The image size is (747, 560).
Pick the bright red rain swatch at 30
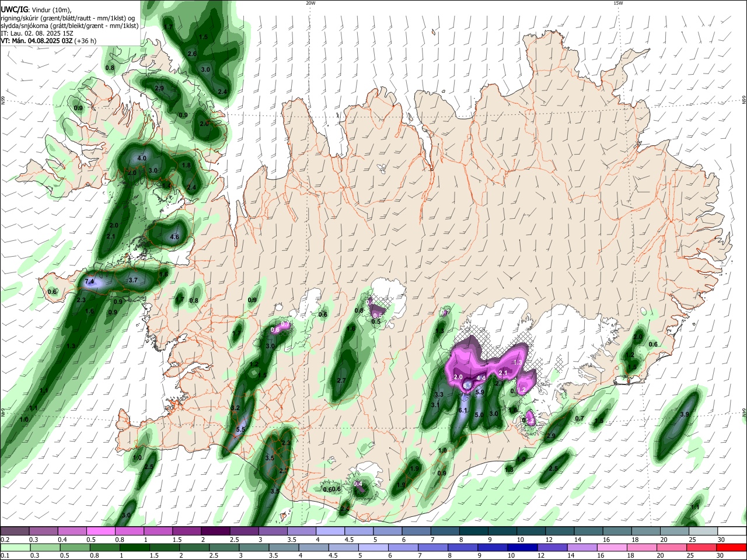(732, 547)
